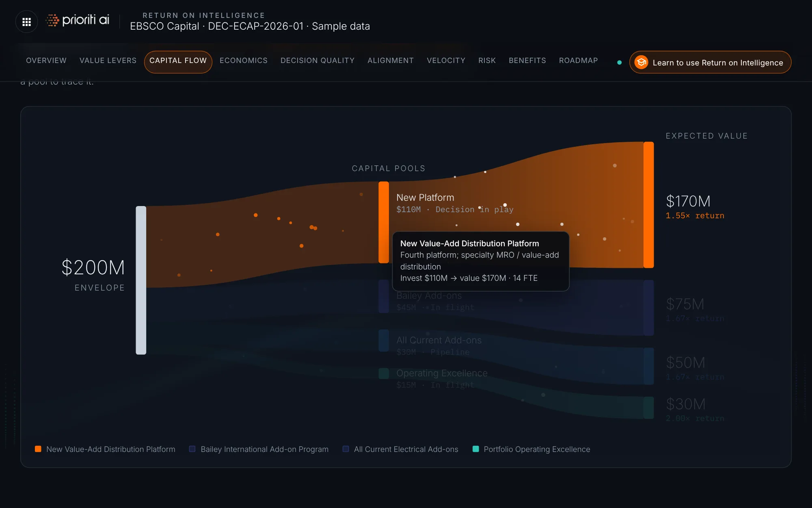
Task: Click the tooltip title New Value-Add Distribution Platform
Action: point(470,243)
